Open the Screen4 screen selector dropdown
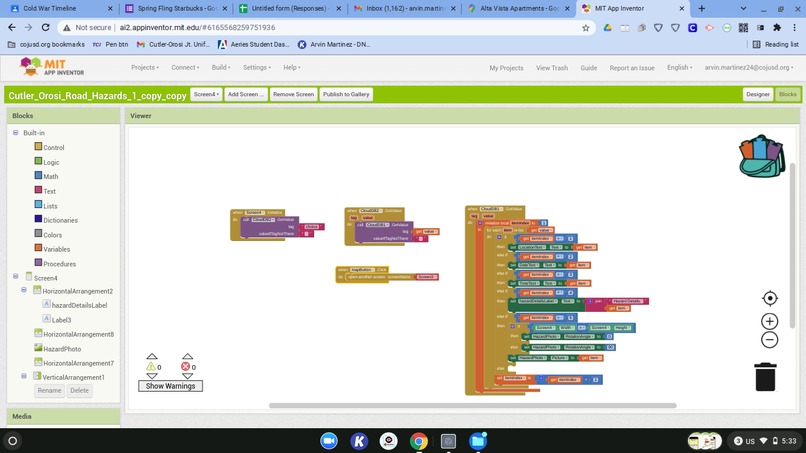This screenshot has width=806, height=453. [206, 94]
